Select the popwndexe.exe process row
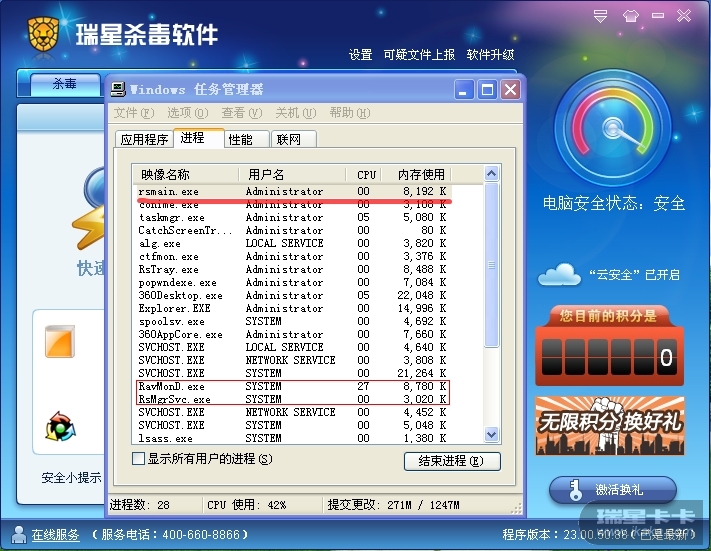 point(292,283)
